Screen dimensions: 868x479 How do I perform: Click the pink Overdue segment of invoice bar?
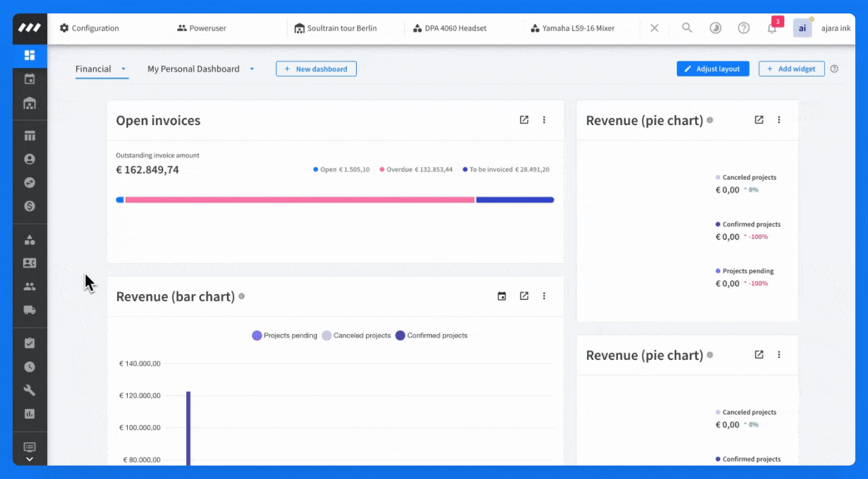pyautogui.click(x=300, y=200)
